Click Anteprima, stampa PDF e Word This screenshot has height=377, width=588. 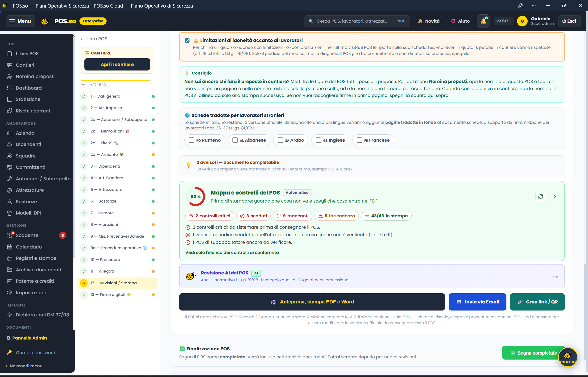point(312,302)
